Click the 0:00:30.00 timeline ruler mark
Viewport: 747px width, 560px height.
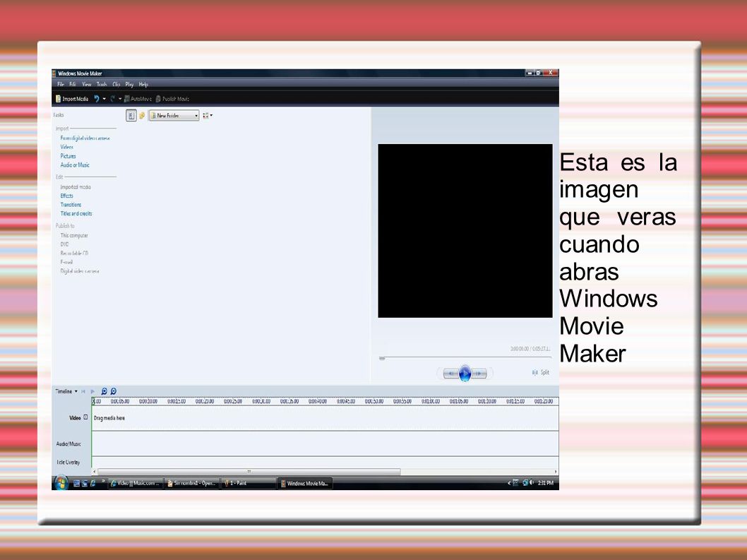tap(261, 401)
